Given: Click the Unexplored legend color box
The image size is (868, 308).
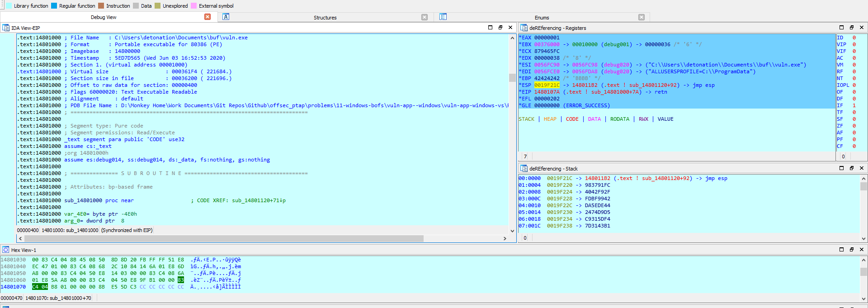Looking at the screenshot, I should coord(157,6).
